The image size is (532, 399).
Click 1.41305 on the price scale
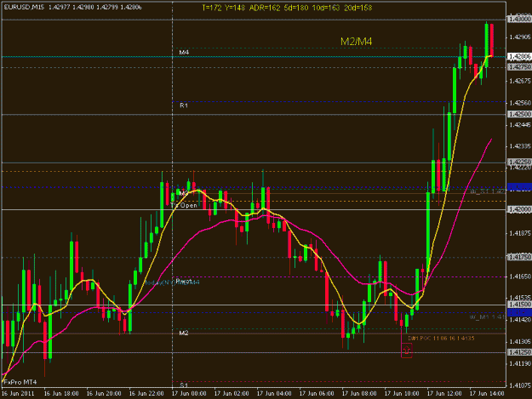[x=520, y=342]
